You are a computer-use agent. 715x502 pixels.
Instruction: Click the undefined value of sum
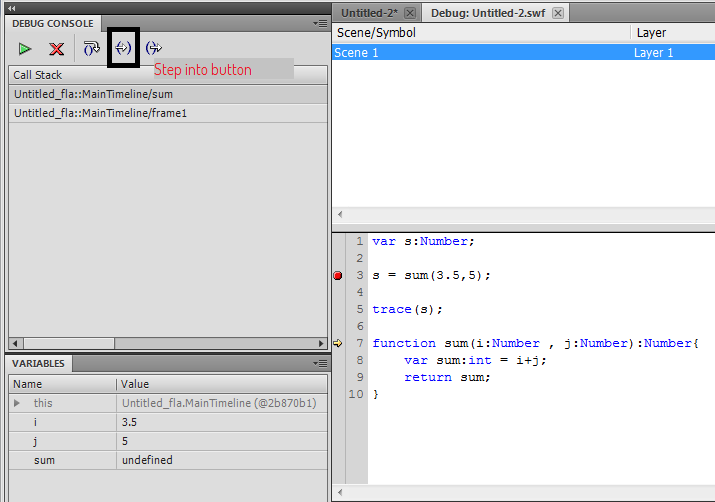click(147, 460)
